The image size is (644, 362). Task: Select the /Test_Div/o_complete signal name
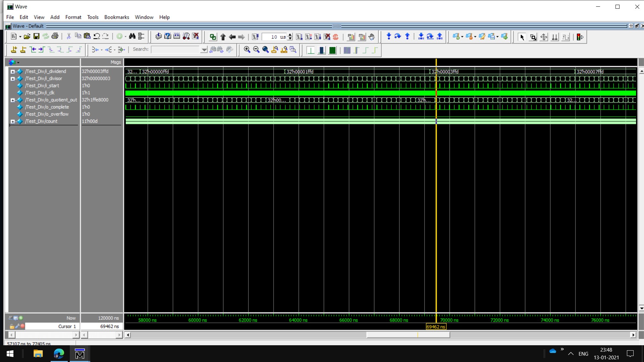click(x=47, y=107)
